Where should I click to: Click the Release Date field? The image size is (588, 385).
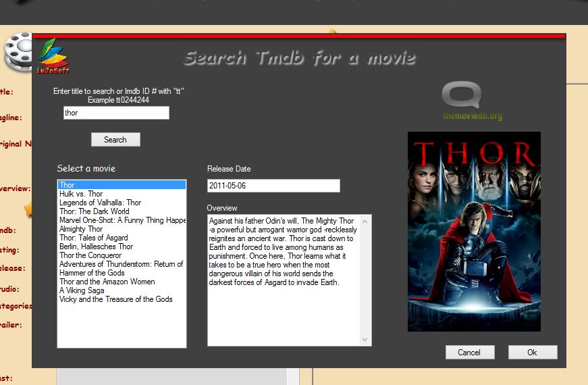273,186
